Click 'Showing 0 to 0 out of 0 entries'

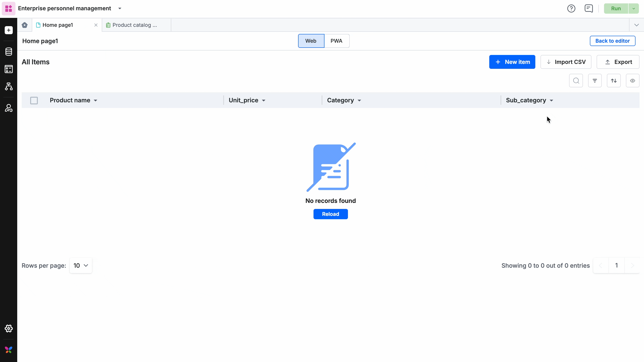point(546,265)
